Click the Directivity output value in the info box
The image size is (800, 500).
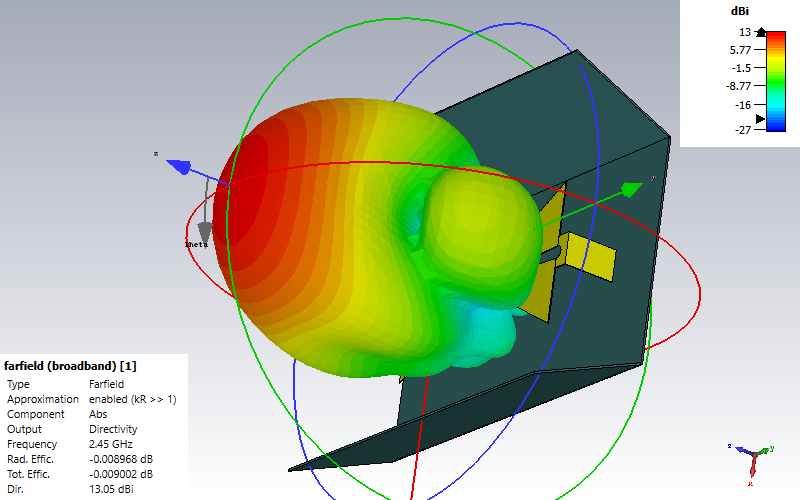[114, 429]
